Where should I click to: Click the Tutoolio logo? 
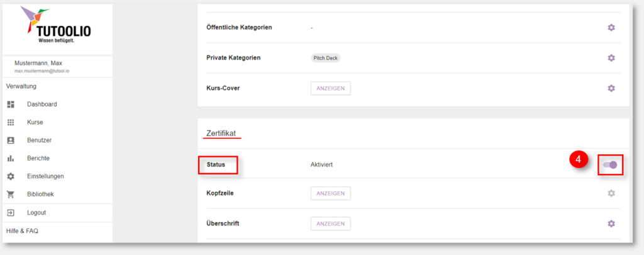point(56,25)
